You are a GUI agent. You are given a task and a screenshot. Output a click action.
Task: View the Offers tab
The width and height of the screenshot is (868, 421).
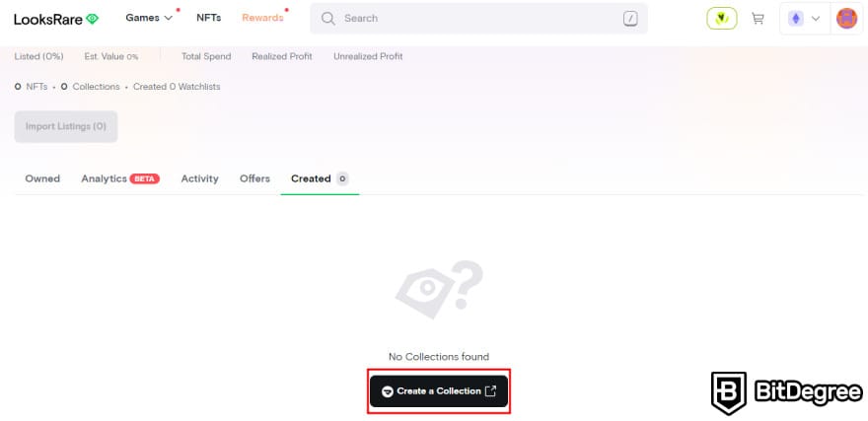click(x=254, y=178)
